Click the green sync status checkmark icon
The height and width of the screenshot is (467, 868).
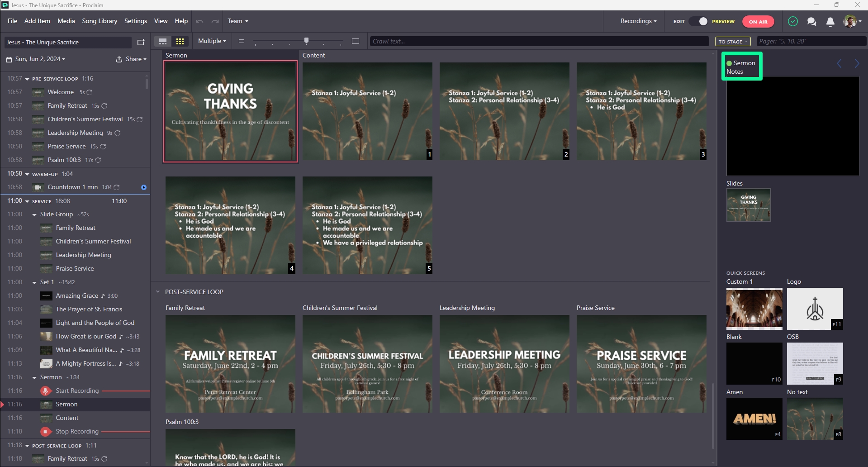click(x=793, y=21)
